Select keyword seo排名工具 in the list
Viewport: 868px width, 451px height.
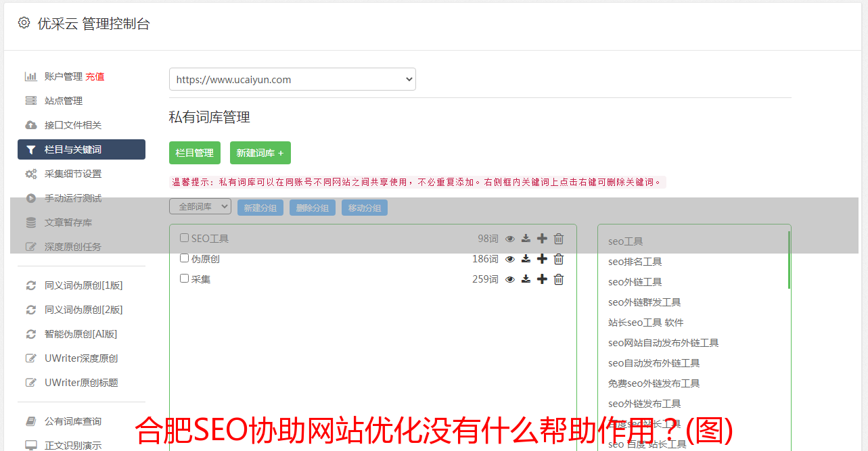click(x=635, y=262)
